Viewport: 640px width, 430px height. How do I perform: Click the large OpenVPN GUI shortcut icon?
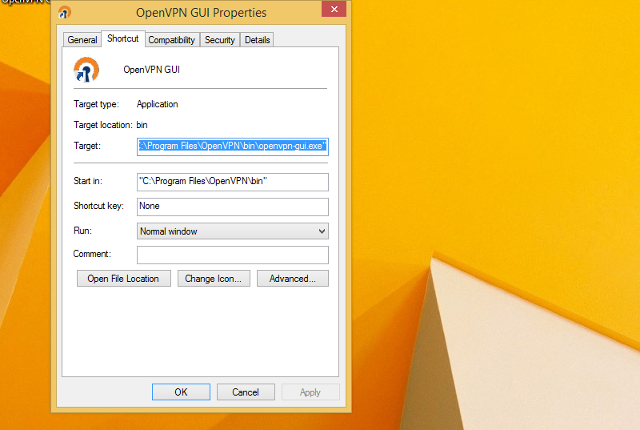pyautogui.click(x=86, y=70)
